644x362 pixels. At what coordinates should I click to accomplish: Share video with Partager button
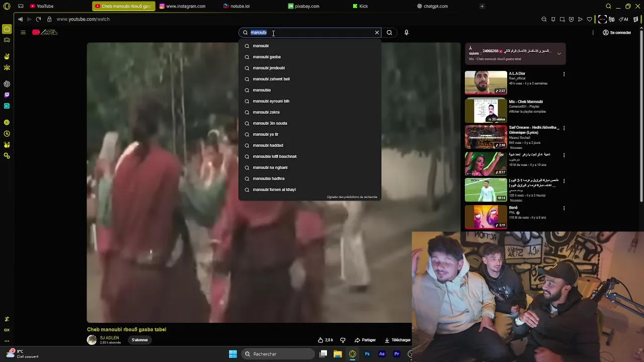tap(365, 340)
